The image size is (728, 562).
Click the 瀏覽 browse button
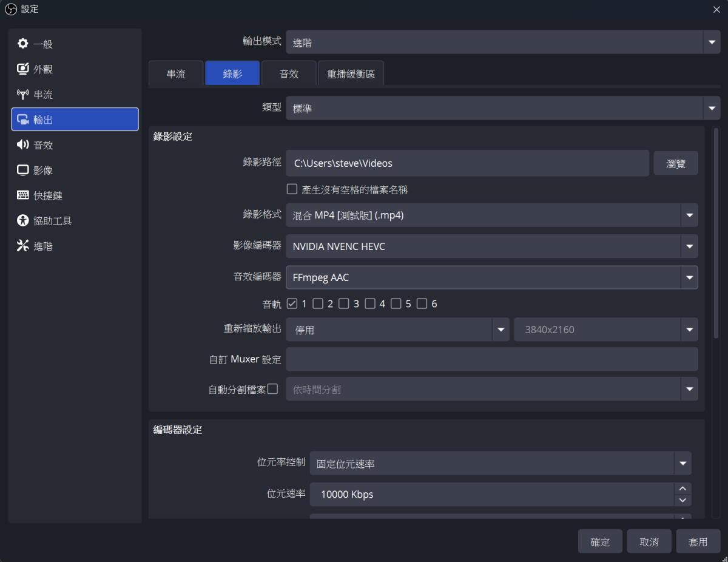[675, 163]
